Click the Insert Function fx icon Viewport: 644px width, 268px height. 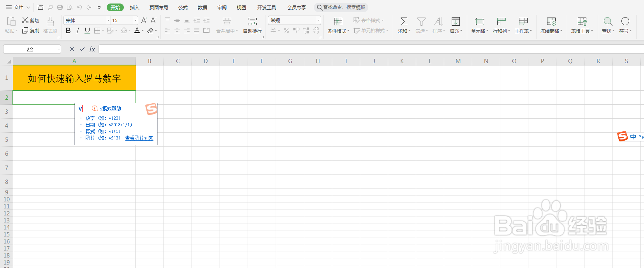click(92, 49)
